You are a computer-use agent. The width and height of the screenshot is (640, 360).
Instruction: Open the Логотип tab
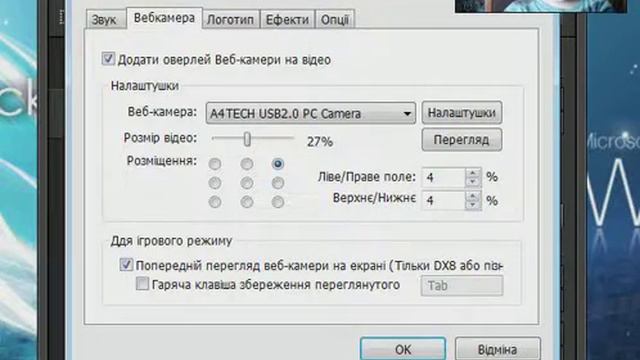tap(231, 20)
